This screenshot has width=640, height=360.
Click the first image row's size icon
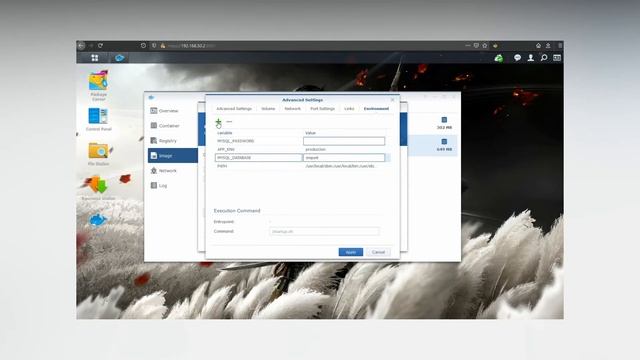[x=444, y=120]
